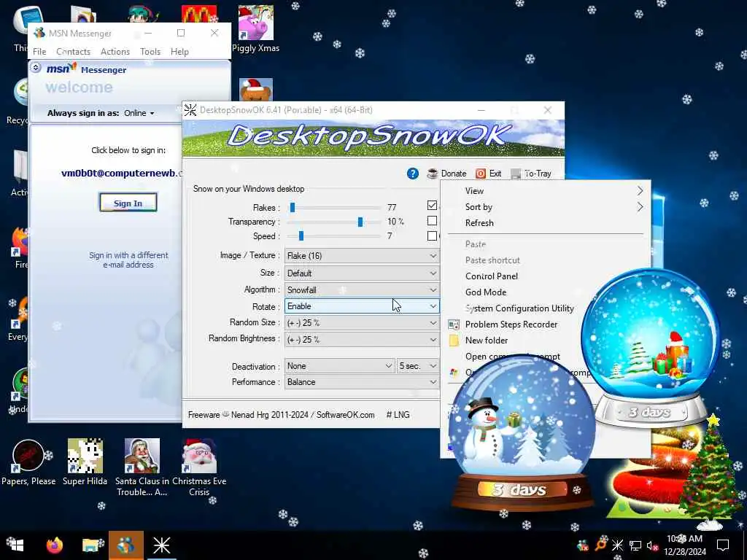The width and height of the screenshot is (747, 560).
Task: Click the Santa bear desktop icon
Action: pyautogui.click(x=256, y=90)
